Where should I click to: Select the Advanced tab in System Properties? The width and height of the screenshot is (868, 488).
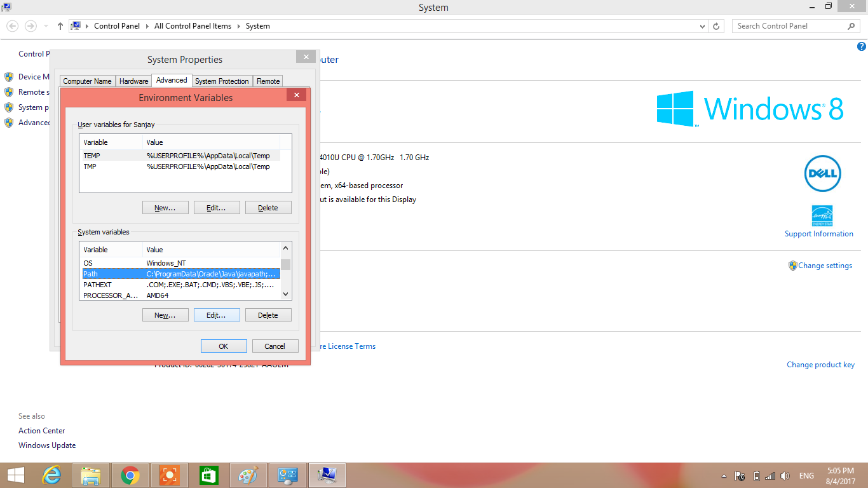[172, 80]
